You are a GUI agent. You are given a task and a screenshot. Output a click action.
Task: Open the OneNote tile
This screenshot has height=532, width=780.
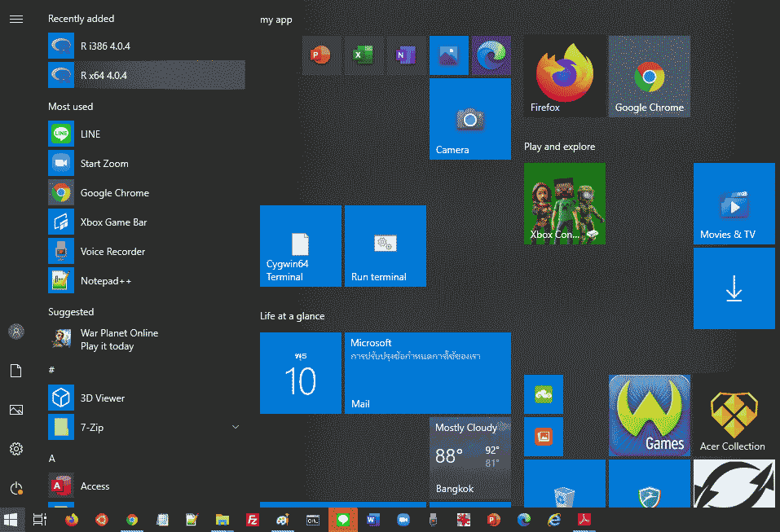pyautogui.click(x=406, y=55)
